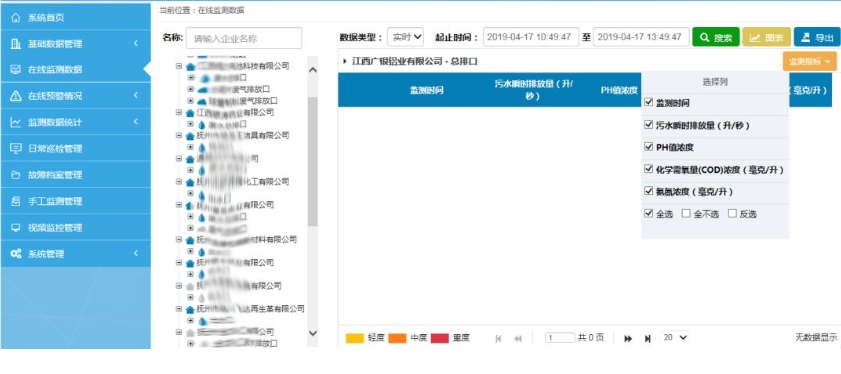
Task: Click the display icon beside 视频监控管理
Action: [x=16, y=228]
